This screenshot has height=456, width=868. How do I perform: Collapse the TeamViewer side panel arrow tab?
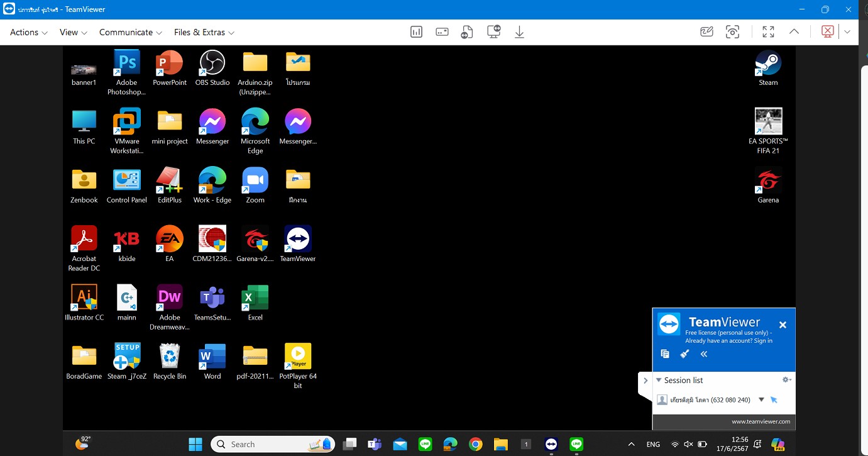[x=645, y=381]
